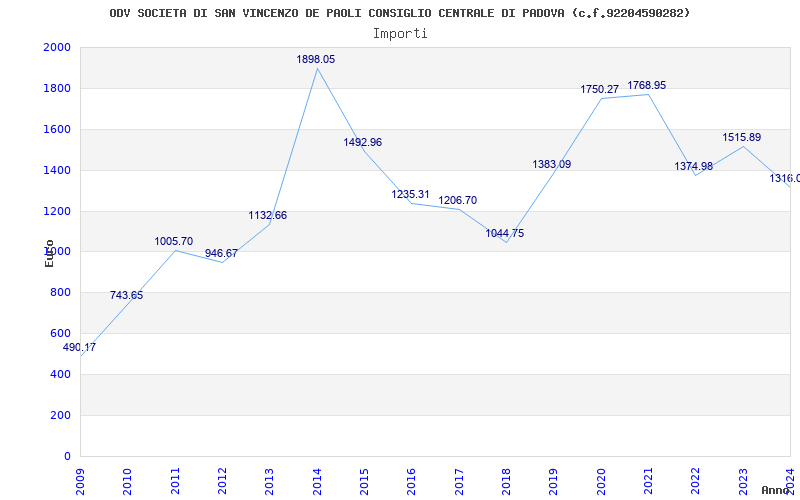Click the x-axis year 2013
The height and width of the screenshot is (500, 800).
(270, 481)
